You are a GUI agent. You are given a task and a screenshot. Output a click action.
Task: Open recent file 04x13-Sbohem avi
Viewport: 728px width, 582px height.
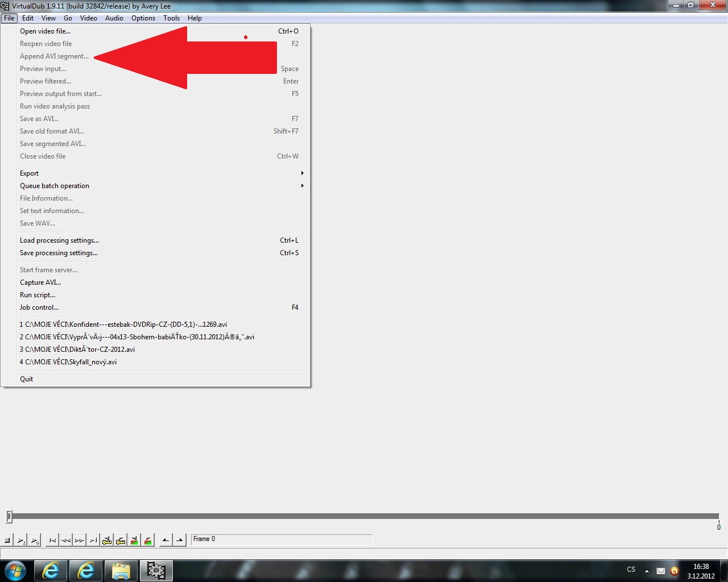156,337
